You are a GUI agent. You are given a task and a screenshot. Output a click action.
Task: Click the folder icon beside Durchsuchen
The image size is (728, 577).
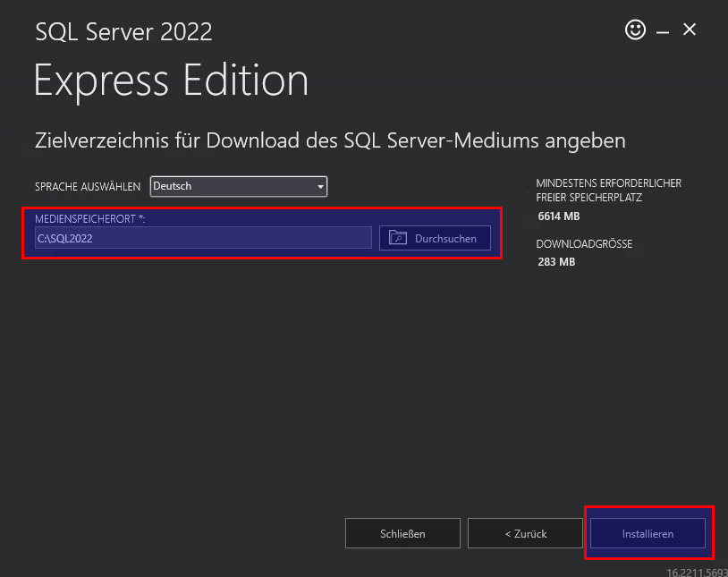click(398, 238)
